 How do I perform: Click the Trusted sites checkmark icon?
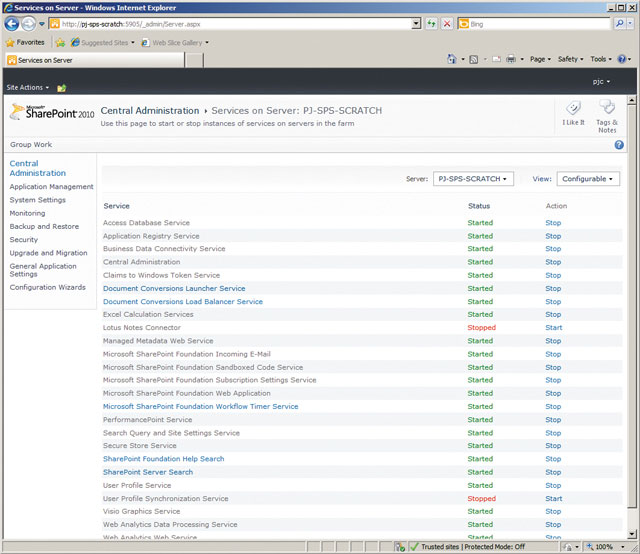coord(414,546)
